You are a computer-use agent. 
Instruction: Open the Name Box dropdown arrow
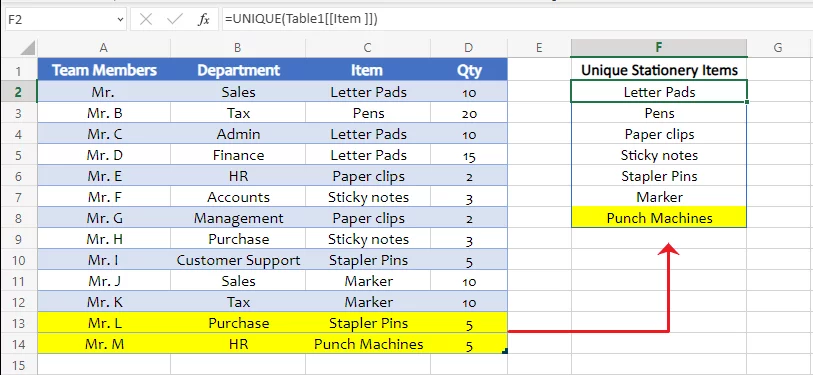(x=120, y=20)
